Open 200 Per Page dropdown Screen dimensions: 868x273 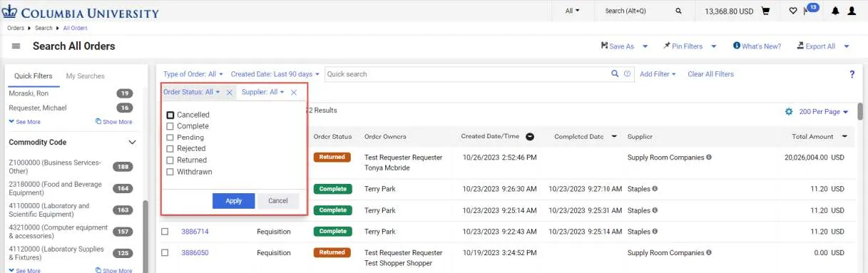(x=824, y=112)
